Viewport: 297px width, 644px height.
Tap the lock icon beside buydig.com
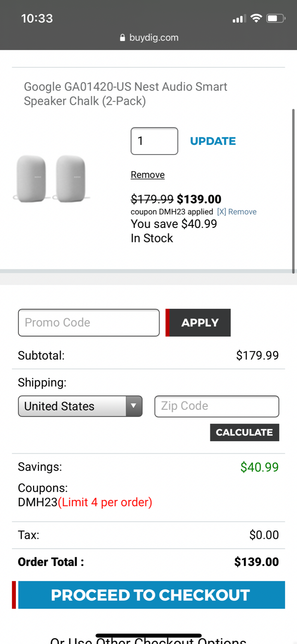click(123, 38)
